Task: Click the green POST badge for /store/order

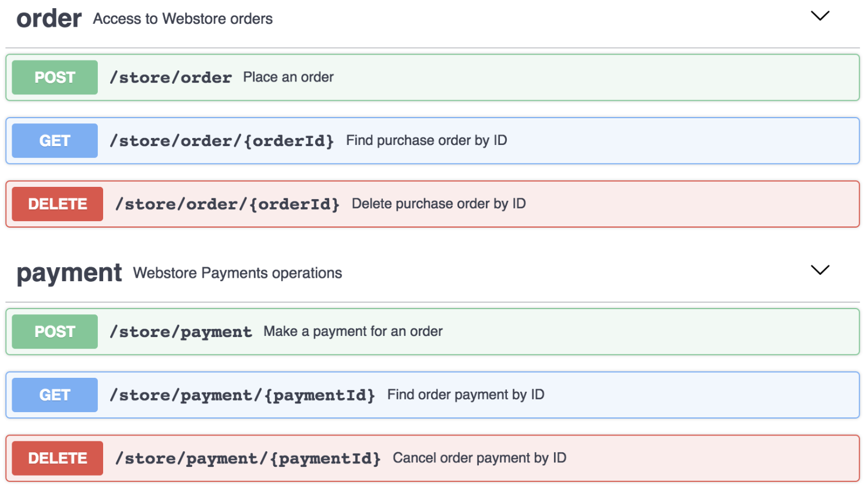Action: tap(55, 77)
